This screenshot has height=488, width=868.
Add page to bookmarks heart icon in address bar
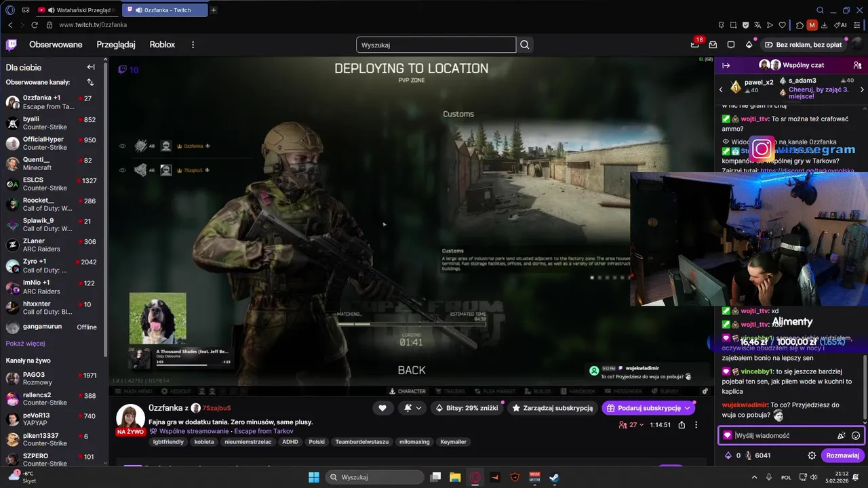782,25
